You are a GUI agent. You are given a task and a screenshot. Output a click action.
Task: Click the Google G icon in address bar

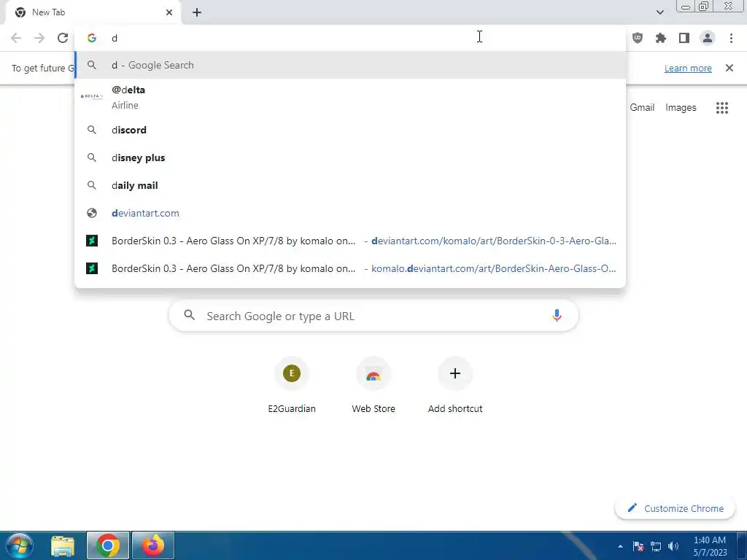coord(92,38)
